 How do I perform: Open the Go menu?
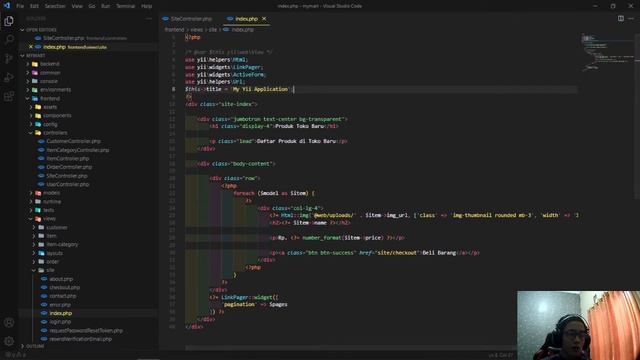pos(92,6)
